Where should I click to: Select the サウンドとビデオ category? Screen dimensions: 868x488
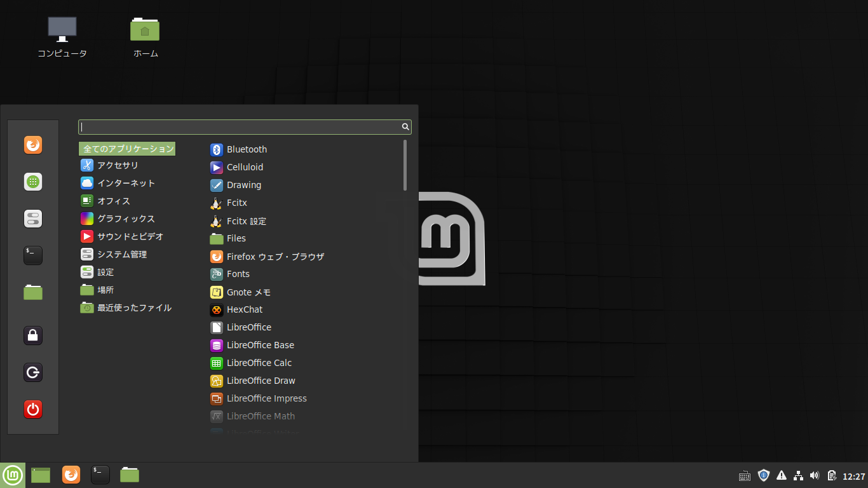click(122, 236)
